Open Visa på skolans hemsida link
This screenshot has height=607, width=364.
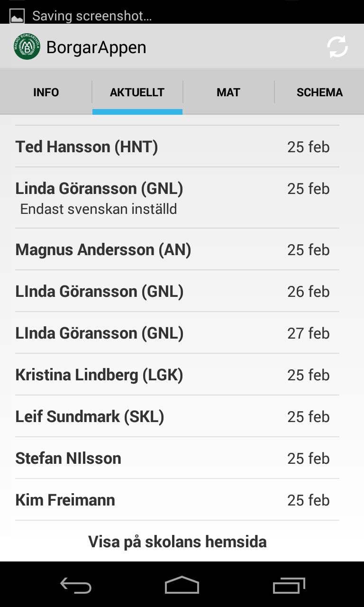[177, 542]
